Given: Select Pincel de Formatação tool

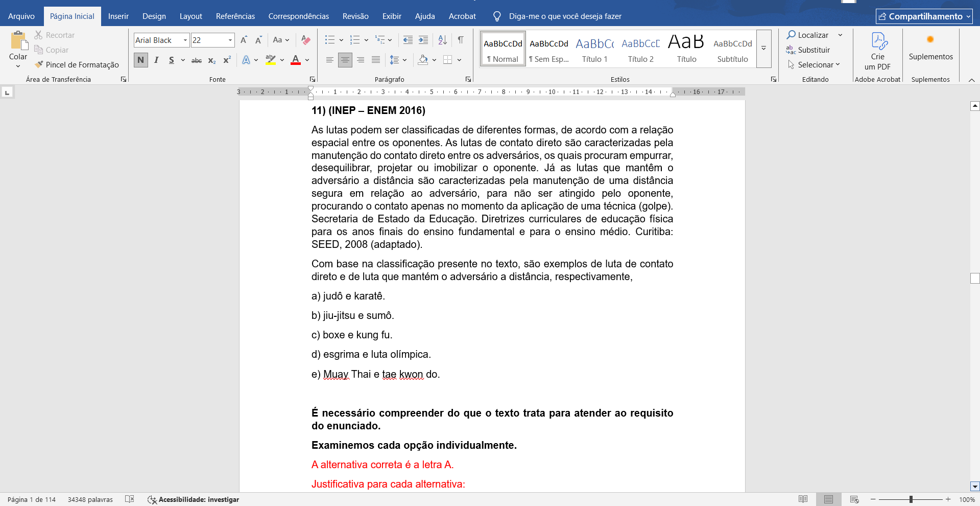Looking at the screenshot, I should tap(77, 64).
